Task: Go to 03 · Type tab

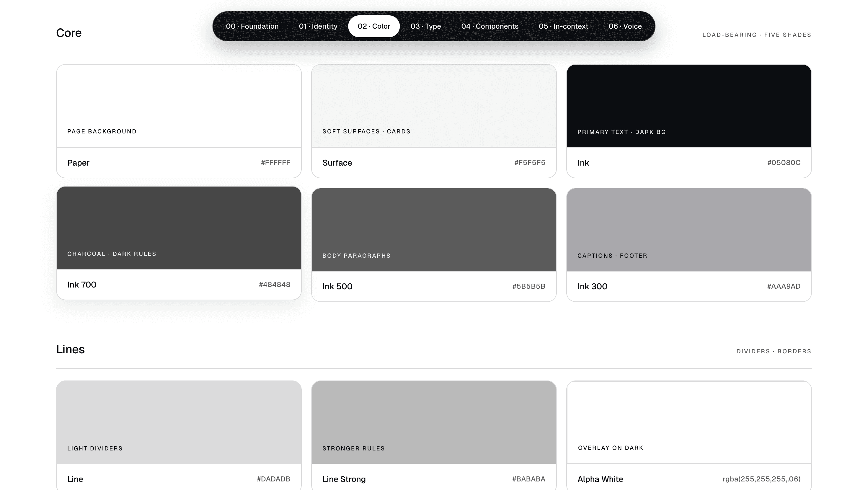Action: [x=425, y=26]
